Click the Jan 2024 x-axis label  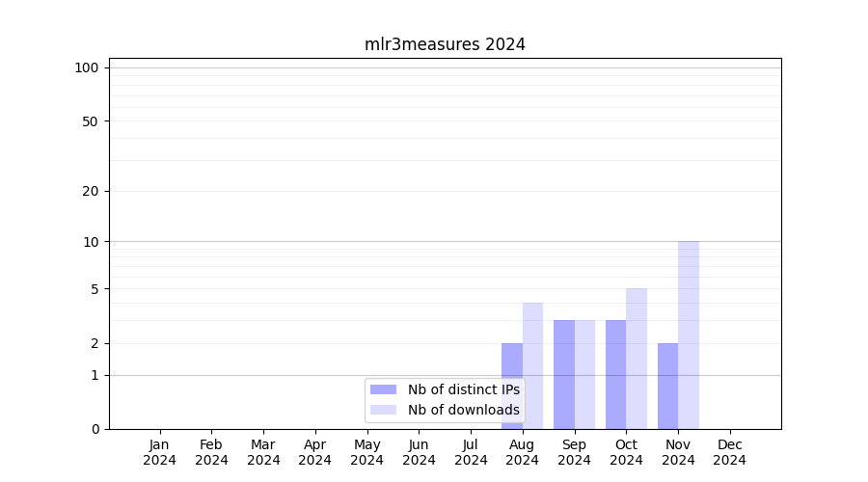[160, 452]
